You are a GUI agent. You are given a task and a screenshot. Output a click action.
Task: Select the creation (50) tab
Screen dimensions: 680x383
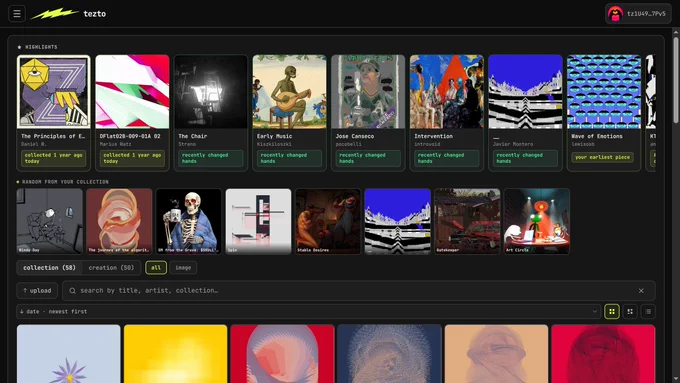(x=111, y=268)
